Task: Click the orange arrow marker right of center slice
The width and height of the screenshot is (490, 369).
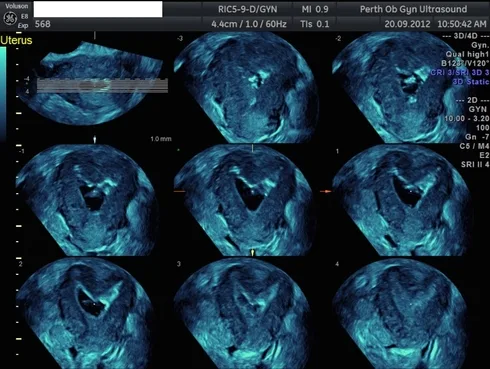Action: click(326, 191)
